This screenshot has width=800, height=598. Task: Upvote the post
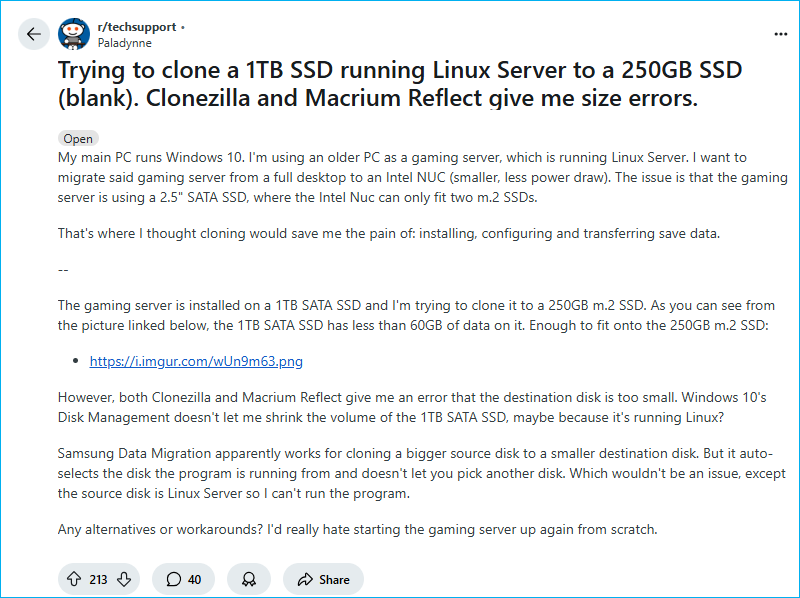click(74, 579)
